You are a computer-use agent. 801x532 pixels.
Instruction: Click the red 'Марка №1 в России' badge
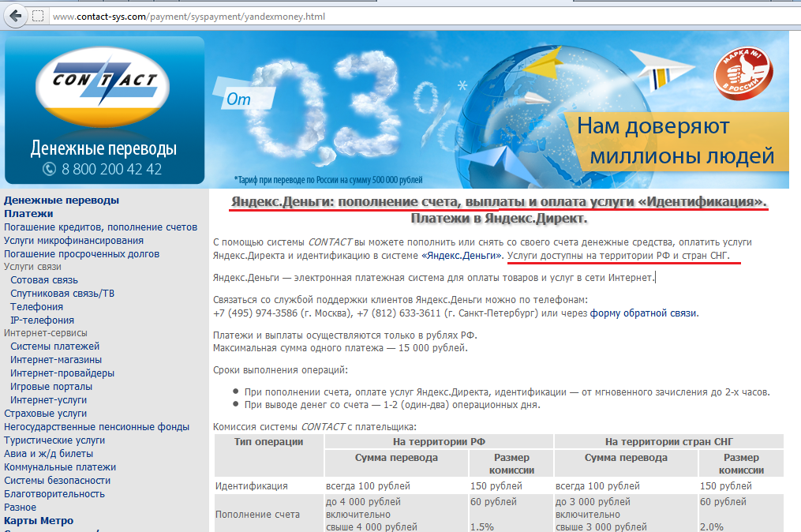(743, 72)
